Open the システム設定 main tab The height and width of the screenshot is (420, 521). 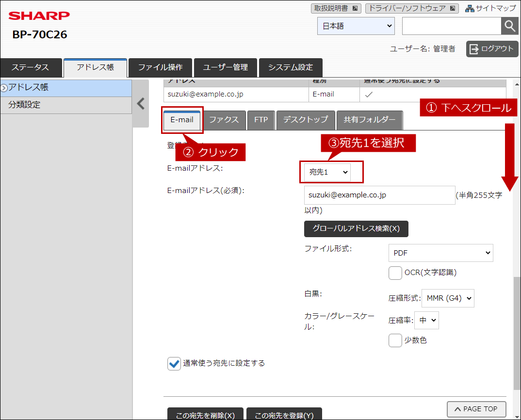point(291,67)
